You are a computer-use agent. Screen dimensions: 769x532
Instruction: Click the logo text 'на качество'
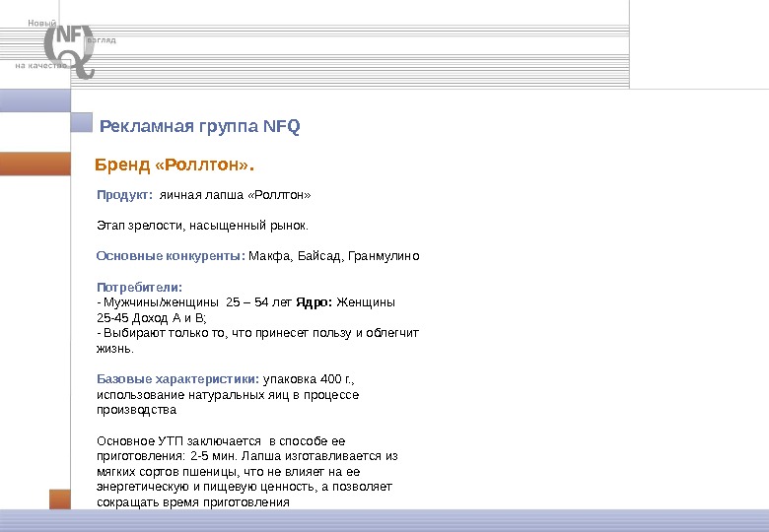(40, 65)
